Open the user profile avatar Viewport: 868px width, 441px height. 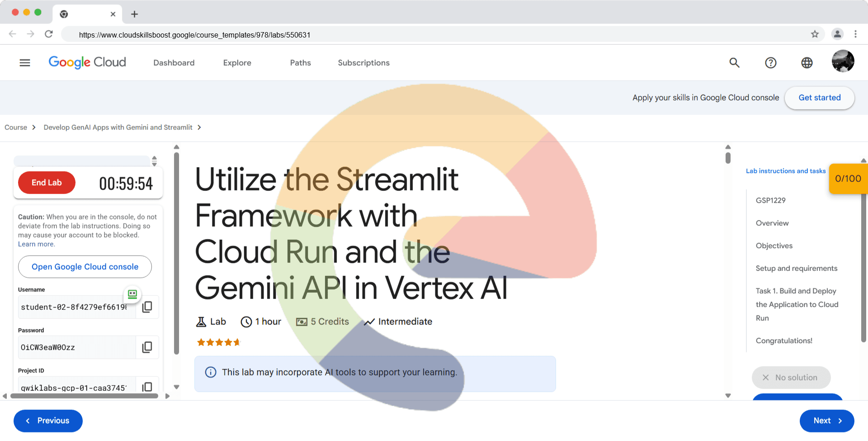pos(843,61)
